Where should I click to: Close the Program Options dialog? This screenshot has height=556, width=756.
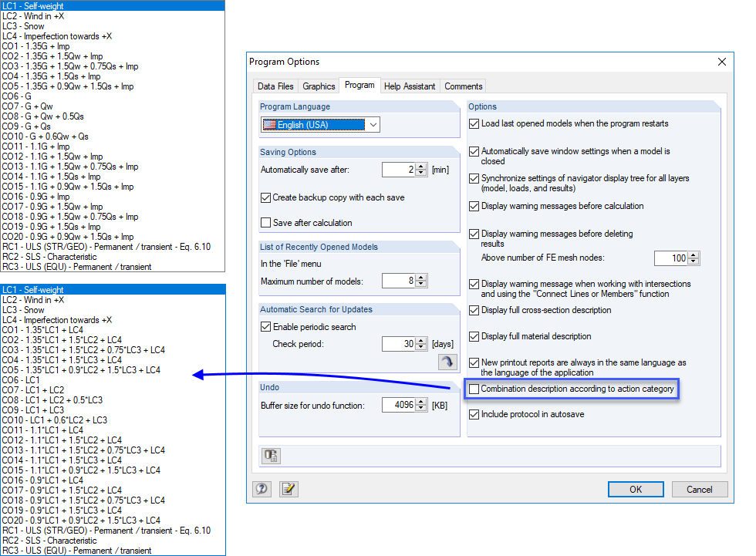point(722,62)
